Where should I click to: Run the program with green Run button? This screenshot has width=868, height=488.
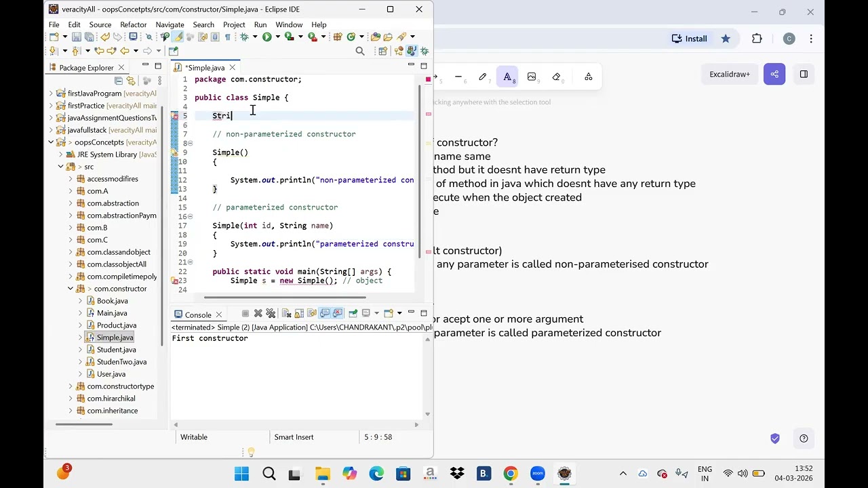267,37
